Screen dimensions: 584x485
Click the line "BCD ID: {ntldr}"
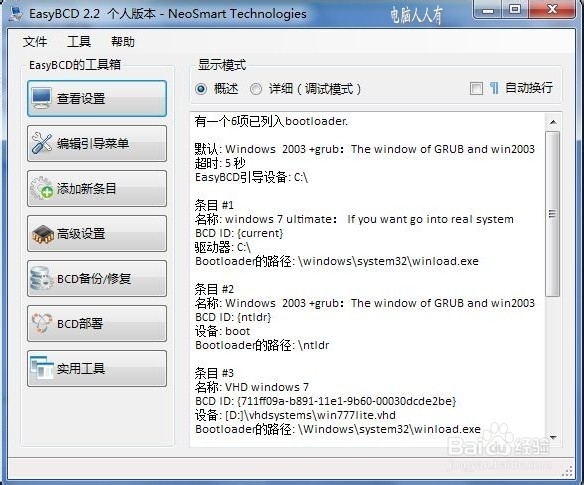(x=233, y=317)
